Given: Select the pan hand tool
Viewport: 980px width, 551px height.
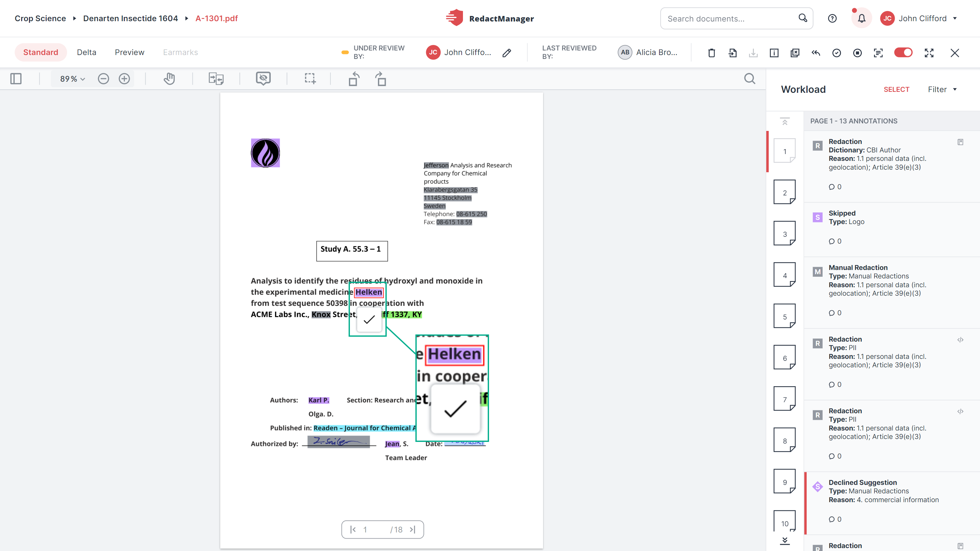Looking at the screenshot, I should coord(169,79).
